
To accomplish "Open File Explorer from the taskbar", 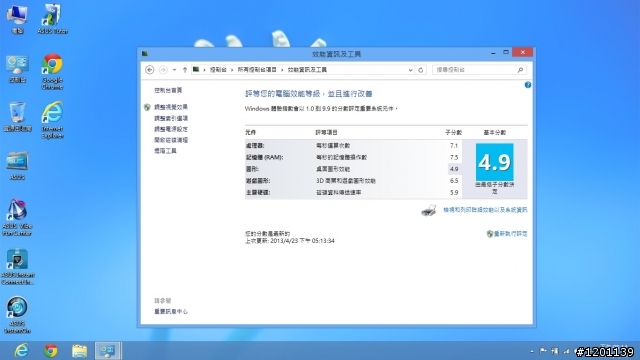I will point(80,351).
